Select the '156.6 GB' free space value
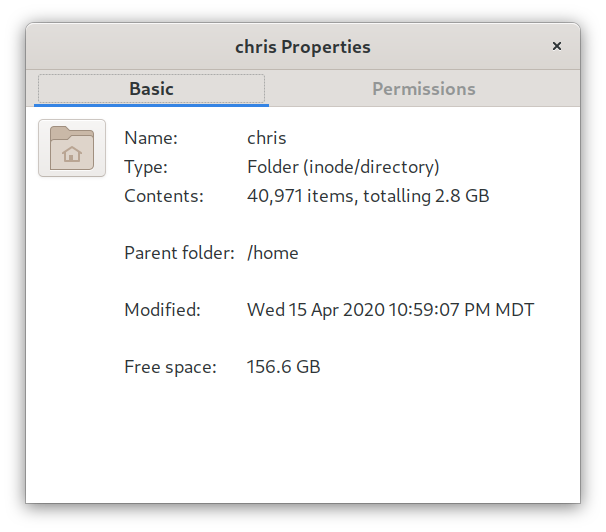This screenshot has width=606, height=532. pyautogui.click(x=284, y=367)
